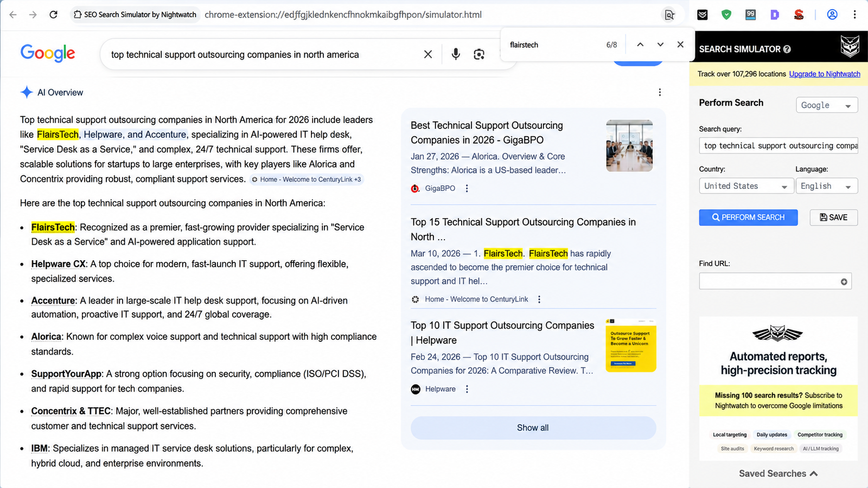This screenshot has width=868, height=488.
Task: Click the Competitor tracking tag
Action: pos(820,435)
